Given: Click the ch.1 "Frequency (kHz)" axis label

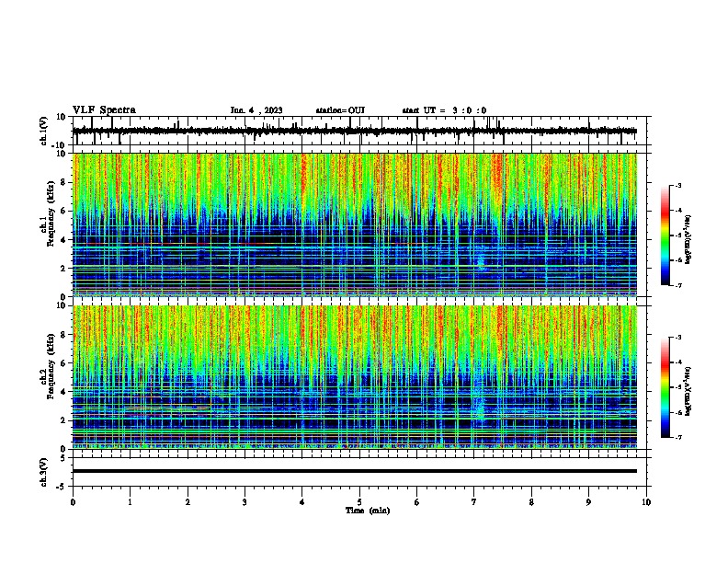Looking at the screenshot, I should click(x=51, y=214).
